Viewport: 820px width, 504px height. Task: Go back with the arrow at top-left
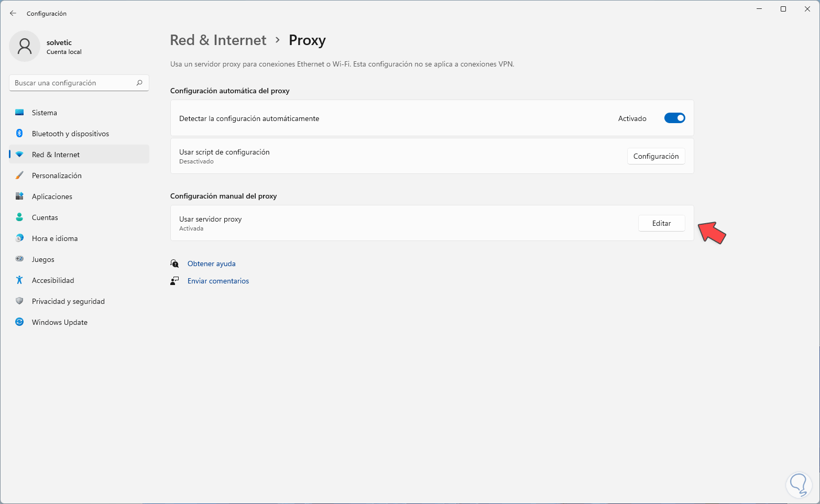coord(13,13)
